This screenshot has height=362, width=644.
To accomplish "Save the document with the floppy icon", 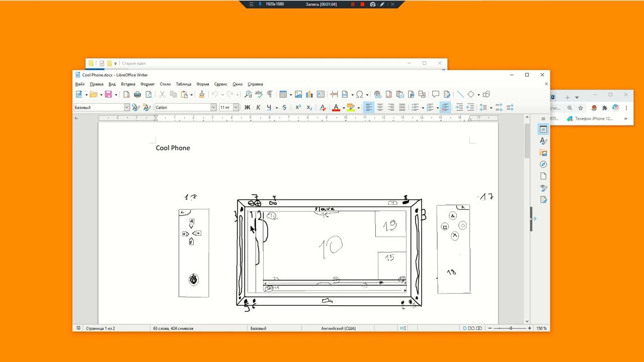I will click(x=108, y=95).
